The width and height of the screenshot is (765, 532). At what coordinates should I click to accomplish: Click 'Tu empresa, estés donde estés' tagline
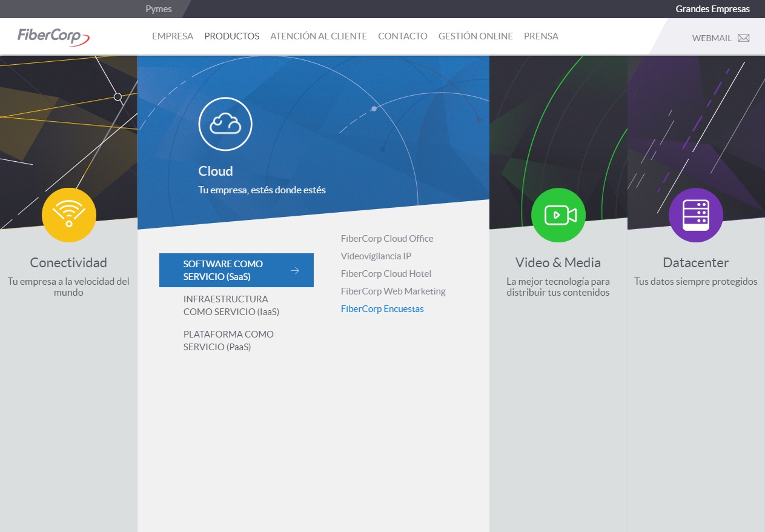pos(262,190)
